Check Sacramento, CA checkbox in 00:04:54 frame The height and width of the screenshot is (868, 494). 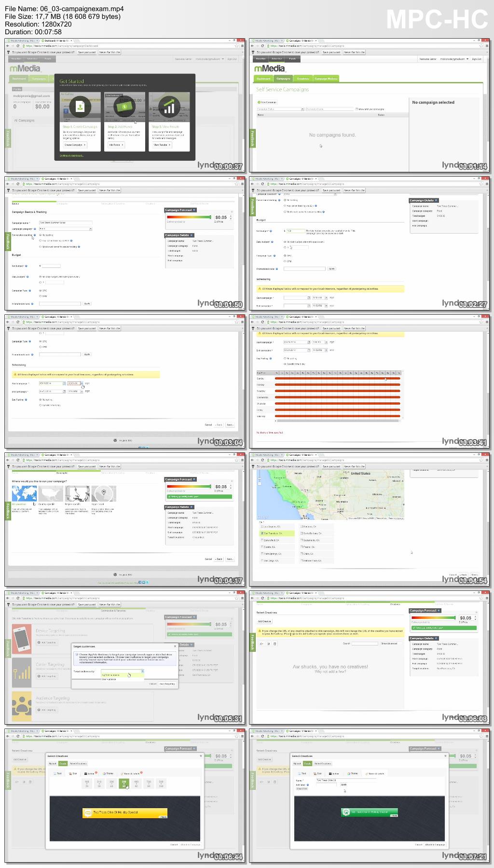pos(302,540)
